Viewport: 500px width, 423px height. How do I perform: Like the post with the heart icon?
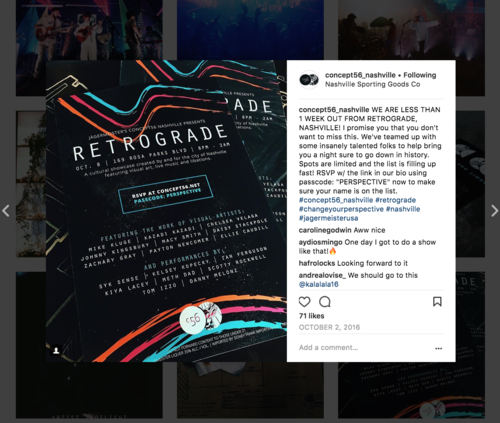point(304,302)
